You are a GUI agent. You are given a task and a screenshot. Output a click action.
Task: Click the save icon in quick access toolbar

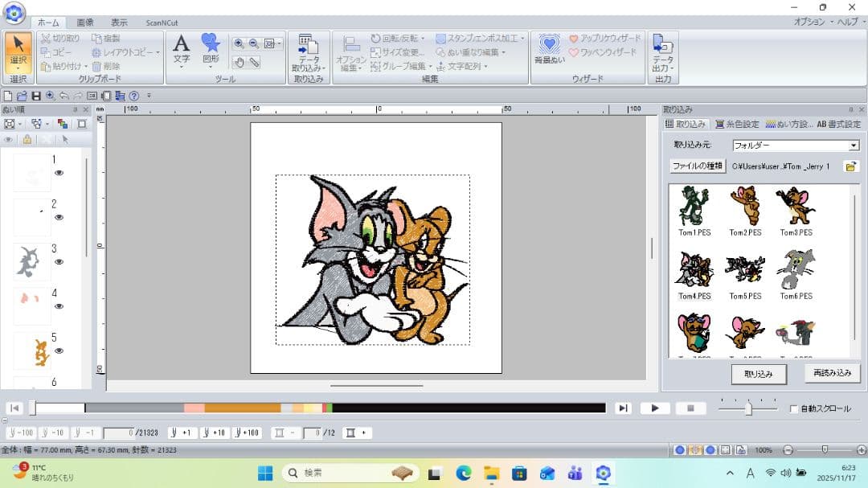tap(36, 96)
